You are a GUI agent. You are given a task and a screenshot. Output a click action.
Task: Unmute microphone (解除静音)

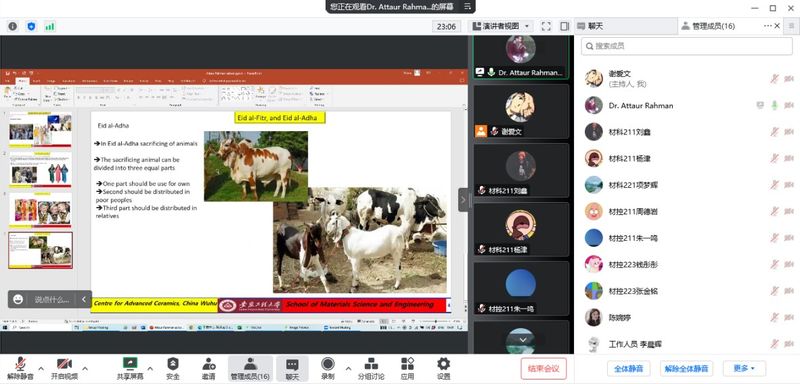pos(20,368)
